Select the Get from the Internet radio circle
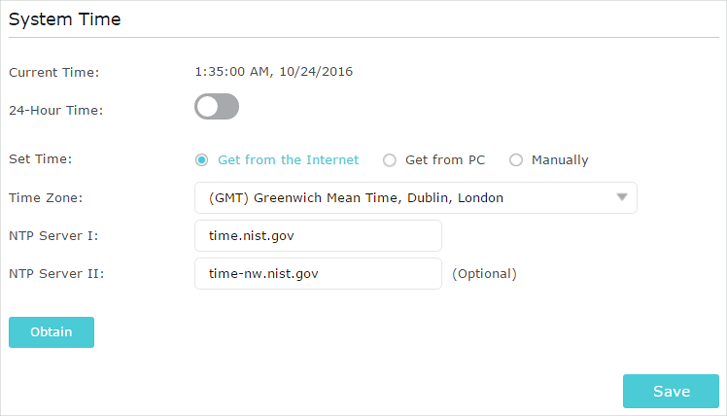The image size is (727, 416). point(202,160)
